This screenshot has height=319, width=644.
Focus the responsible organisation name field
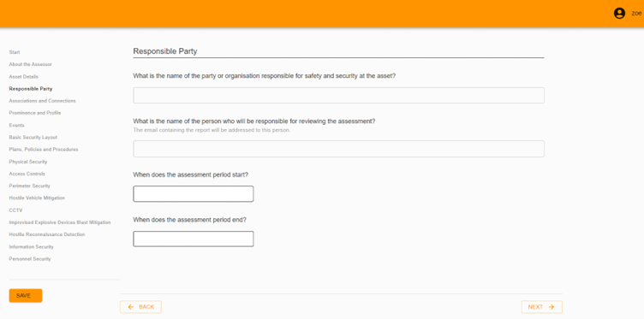coord(338,95)
